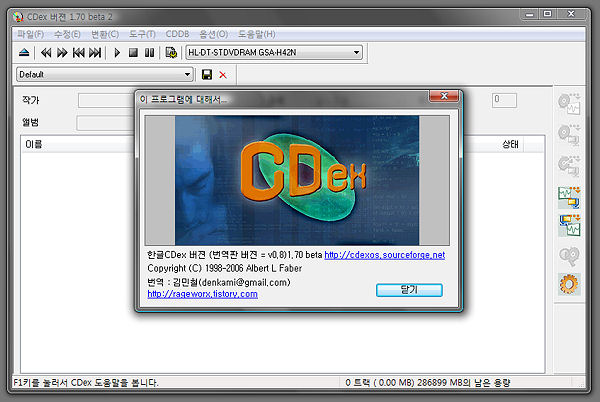
Task: Open settings with the orange gear icon
Action: [569, 284]
